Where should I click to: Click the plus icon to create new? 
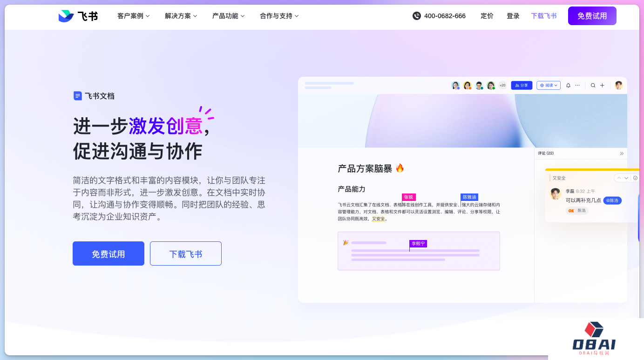(x=602, y=86)
